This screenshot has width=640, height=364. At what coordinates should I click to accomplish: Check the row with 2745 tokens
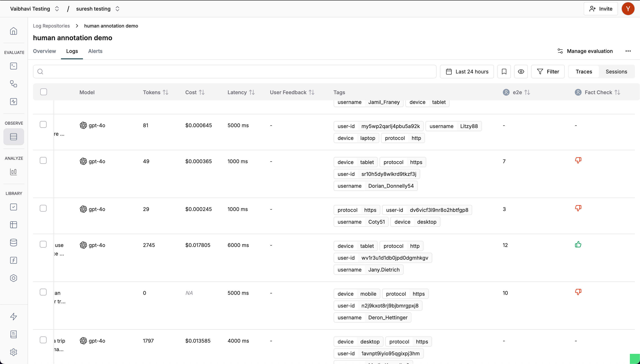coord(43,244)
